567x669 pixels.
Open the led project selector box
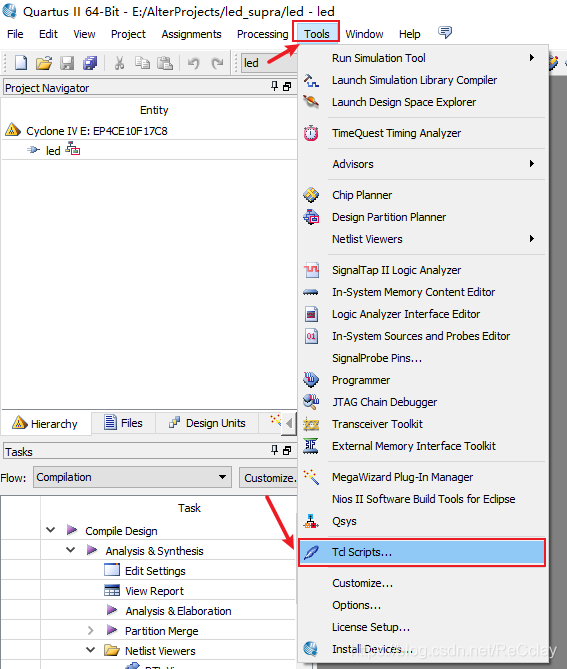[269, 63]
